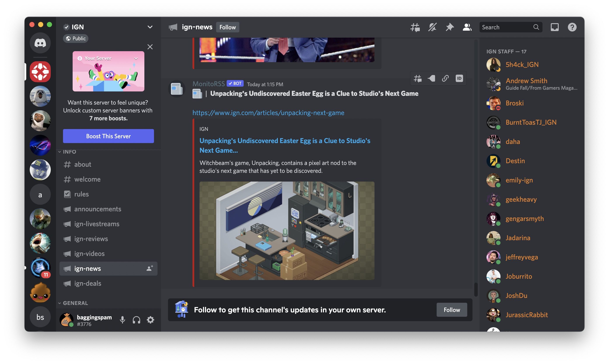Open the inbox
The width and height of the screenshot is (609, 364).
point(555,27)
